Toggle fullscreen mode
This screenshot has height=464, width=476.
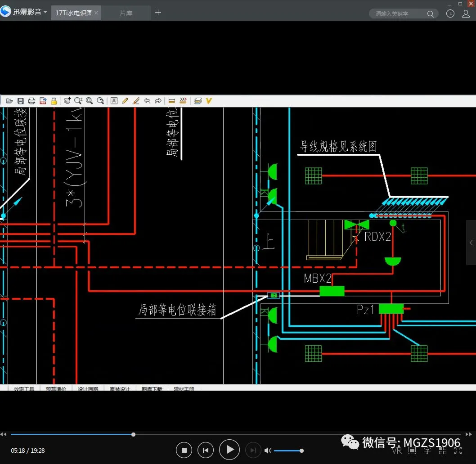point(458,450)
